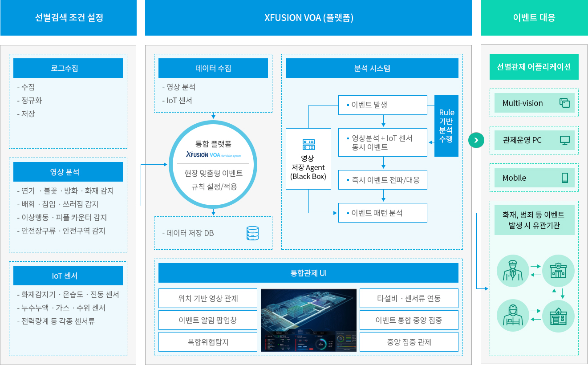Select the Mobile label
This screenshot has width=588, height=365.
click(514, 178)
